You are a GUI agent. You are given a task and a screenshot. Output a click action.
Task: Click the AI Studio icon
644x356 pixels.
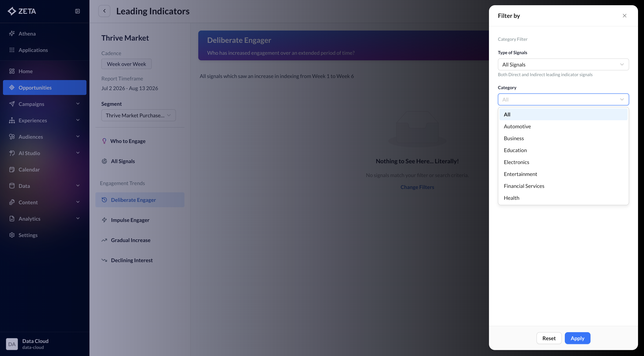12,153
